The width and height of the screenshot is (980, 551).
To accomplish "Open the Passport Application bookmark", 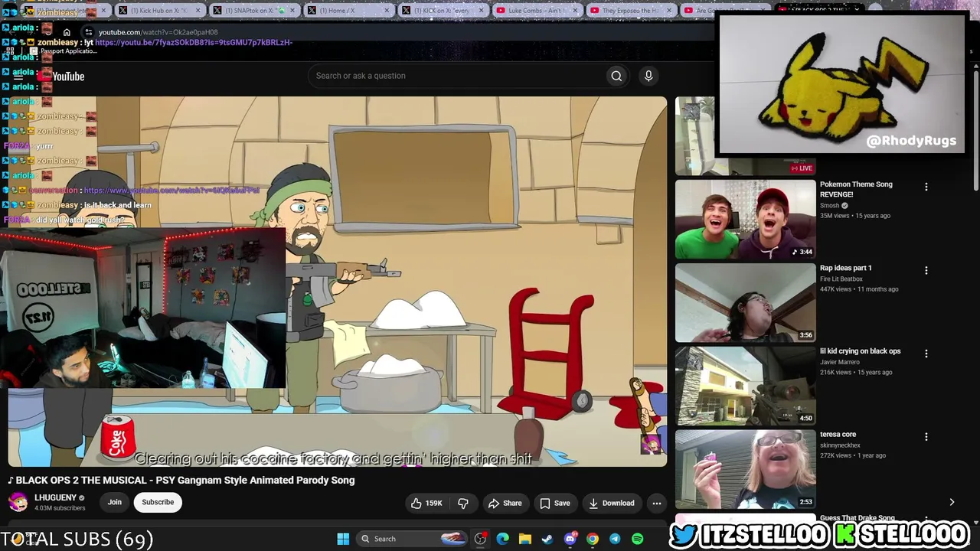I will (x=63, y=51).
